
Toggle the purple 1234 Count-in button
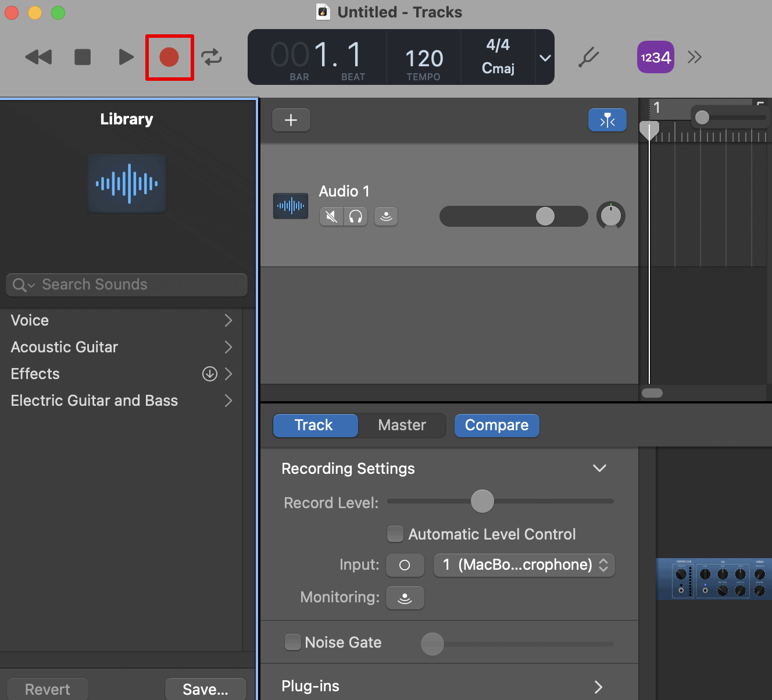tap(656, 57)
